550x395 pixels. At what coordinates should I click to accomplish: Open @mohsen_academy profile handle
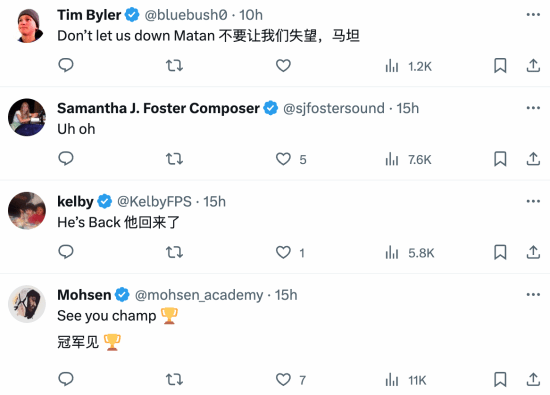199,295
